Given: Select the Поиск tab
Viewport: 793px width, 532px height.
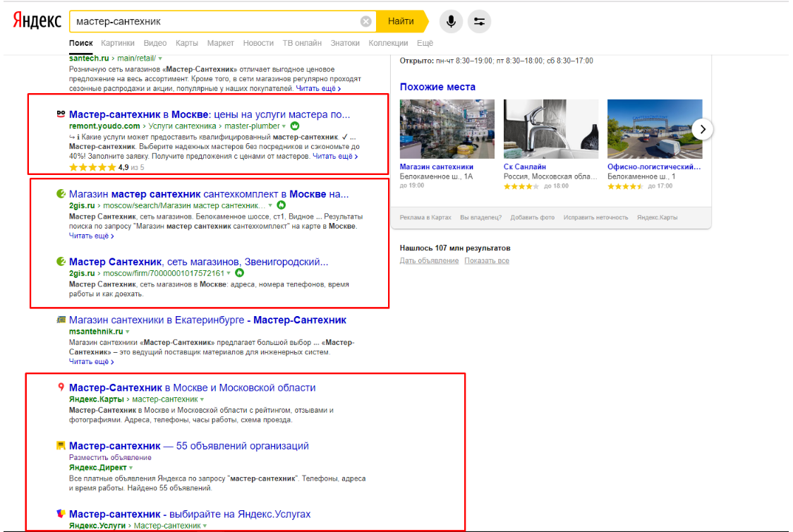Looking at the screenshot, I should tap(81, 43).
